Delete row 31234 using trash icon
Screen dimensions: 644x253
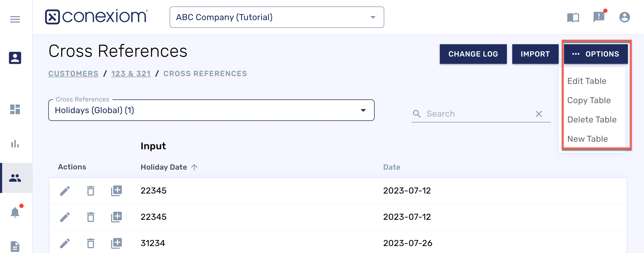click(x=91, y=243)
